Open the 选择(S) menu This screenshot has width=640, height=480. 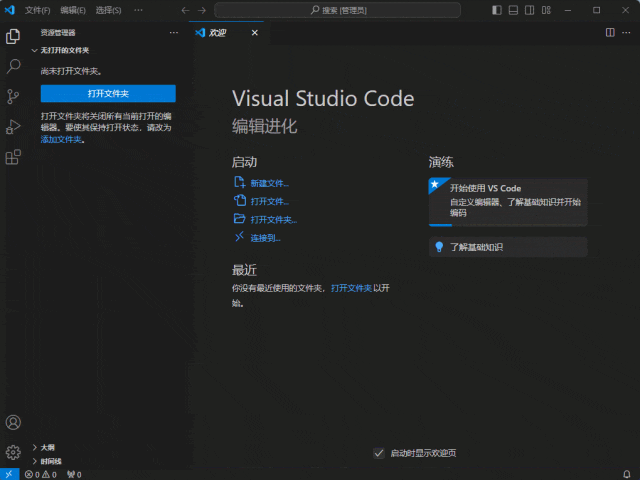pos(109,10)
